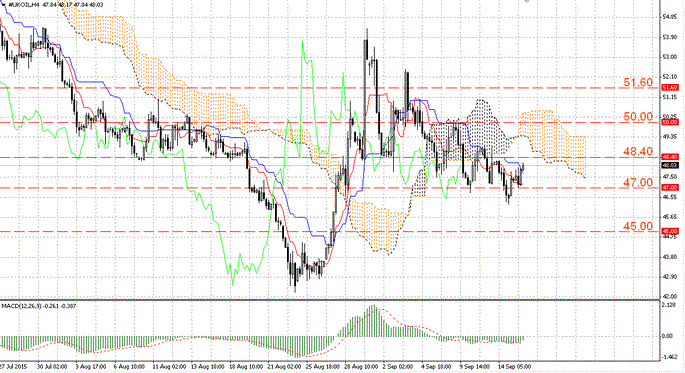Click the 2 Sep 02:00 time axis label

point(398,366)
